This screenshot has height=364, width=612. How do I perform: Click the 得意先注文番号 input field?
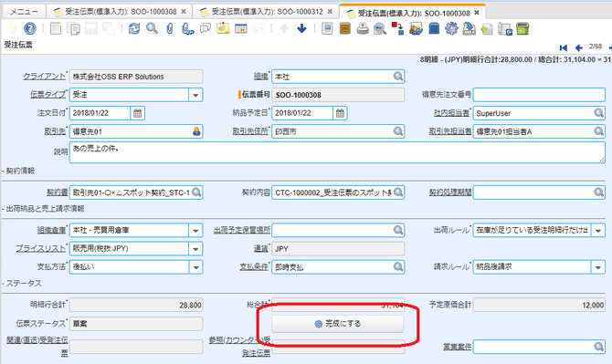tap(539, 95)
